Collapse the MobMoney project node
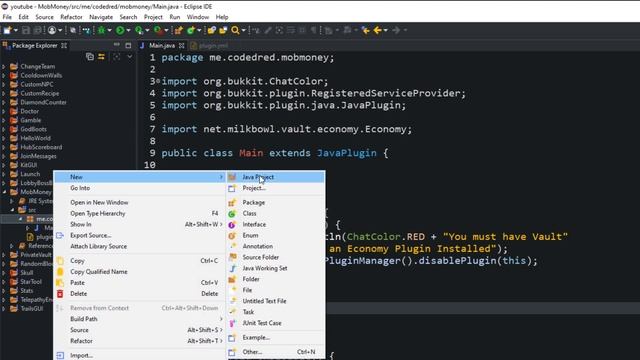 [x=4, y=192]
